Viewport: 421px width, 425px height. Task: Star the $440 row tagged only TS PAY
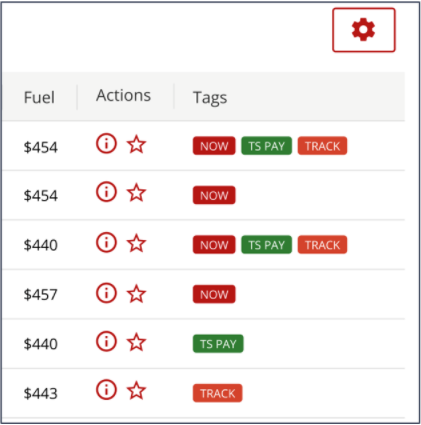point(136,342)
